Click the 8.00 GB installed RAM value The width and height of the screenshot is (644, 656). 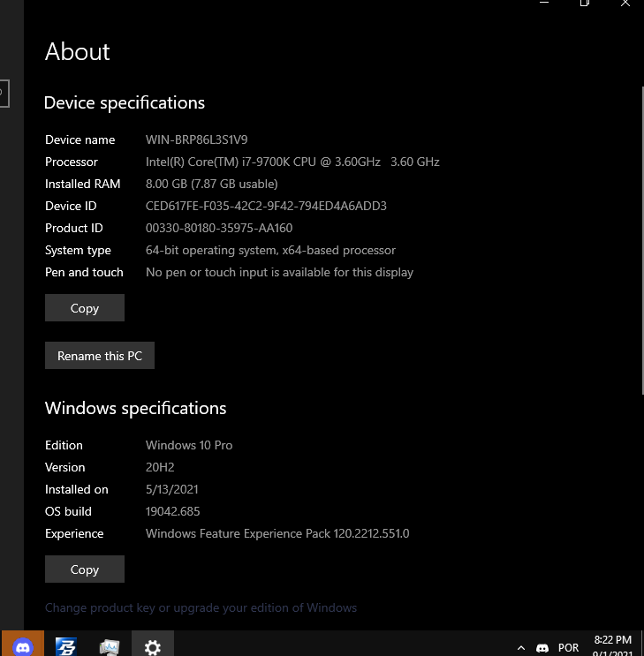pos(211,184)
